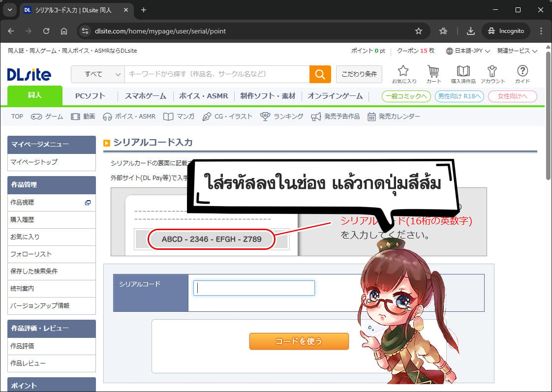Open 作品レビュー sidebar link
The image size is (552, 392).
tap(51, 363)
